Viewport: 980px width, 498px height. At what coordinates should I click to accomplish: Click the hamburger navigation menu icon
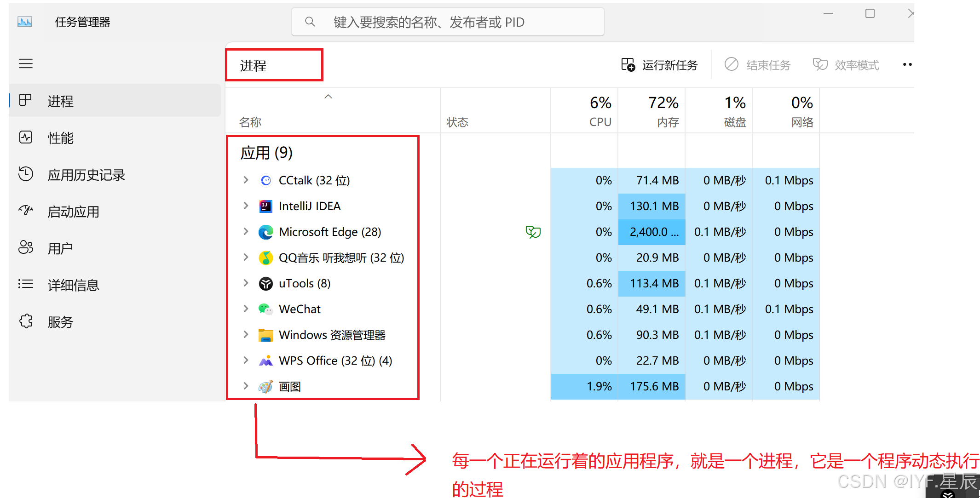pyautogui.click(x=26, y=63)
